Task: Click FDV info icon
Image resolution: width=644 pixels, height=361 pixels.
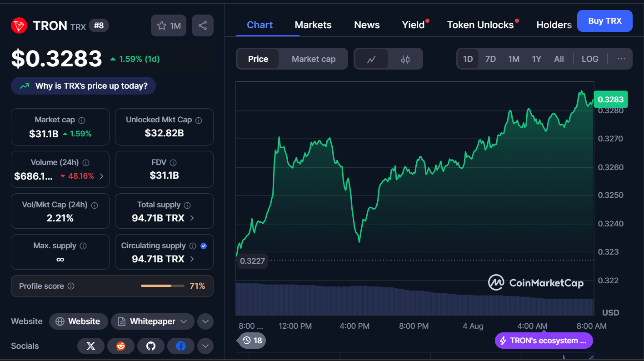Action: [x=173, y=162]
